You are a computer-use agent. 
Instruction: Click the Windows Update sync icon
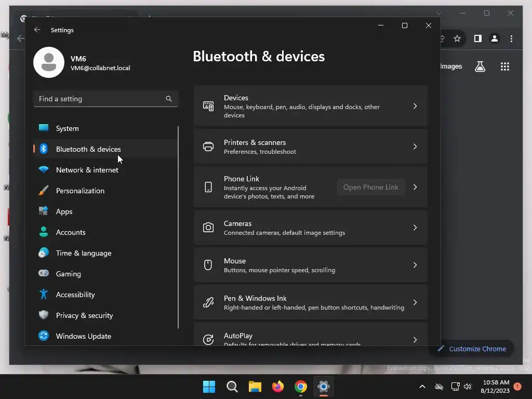pyautogui.click(x=44, y=336)
